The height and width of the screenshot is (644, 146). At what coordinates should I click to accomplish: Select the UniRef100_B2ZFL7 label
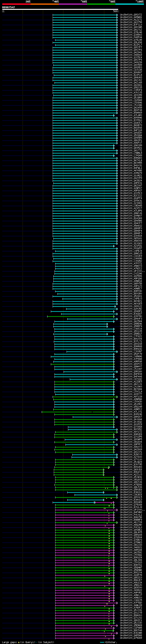coord(131,45)
